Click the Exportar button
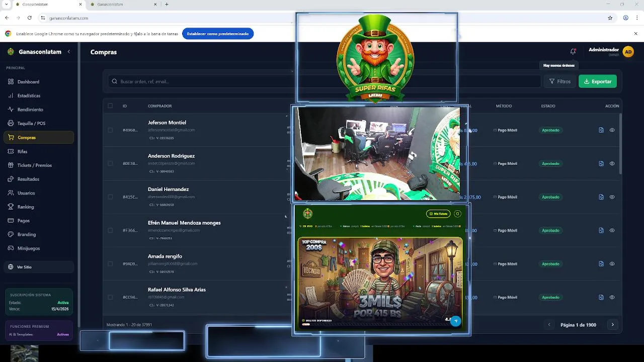The height and width of the screenshot is (362, 644). click(x=598, y=81)
